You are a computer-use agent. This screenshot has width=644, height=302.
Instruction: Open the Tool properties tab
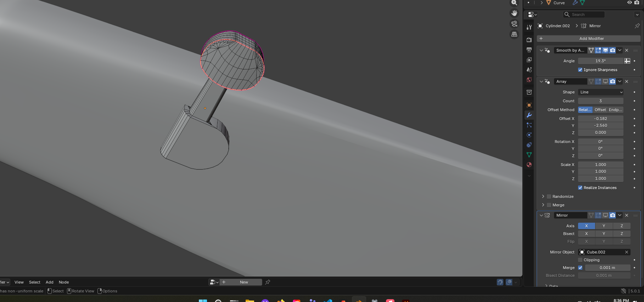point(529,27)
